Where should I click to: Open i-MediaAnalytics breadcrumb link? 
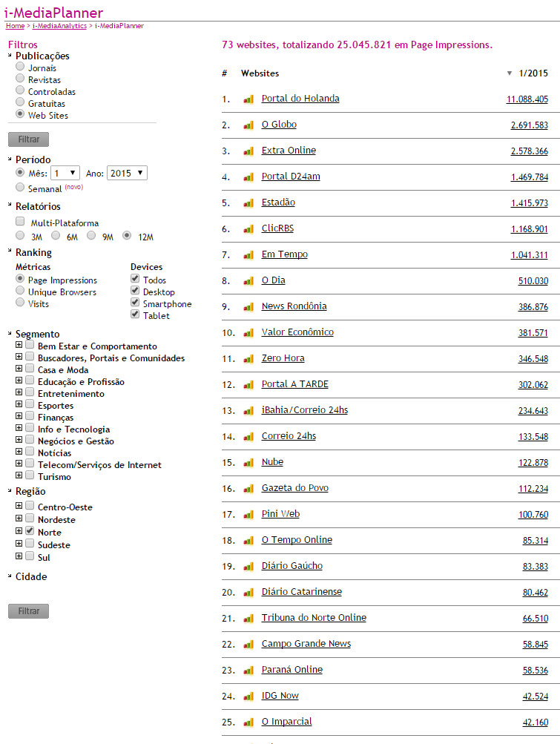pyautogui.click(x=59, y=26)
